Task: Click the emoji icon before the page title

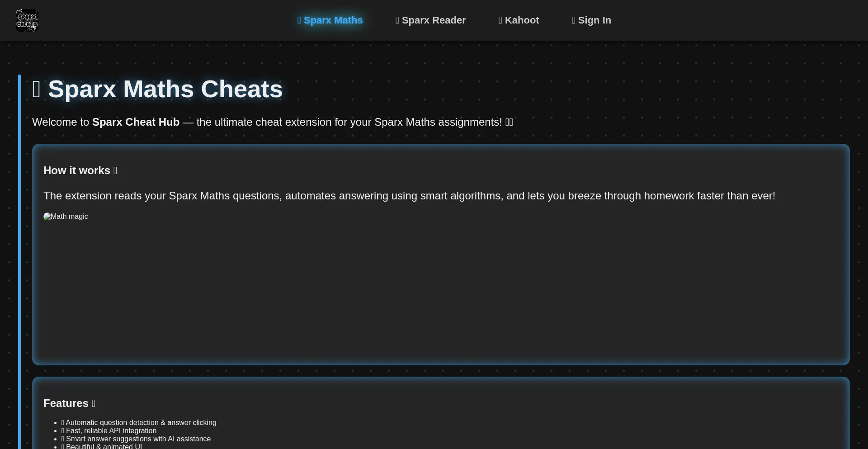Action: click(x=37, y=89)
